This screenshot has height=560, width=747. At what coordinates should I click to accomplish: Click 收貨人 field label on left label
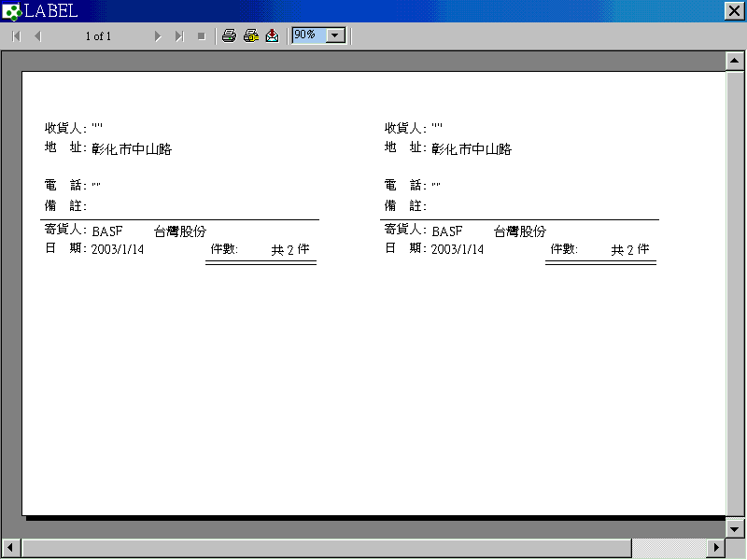(65, 128)
